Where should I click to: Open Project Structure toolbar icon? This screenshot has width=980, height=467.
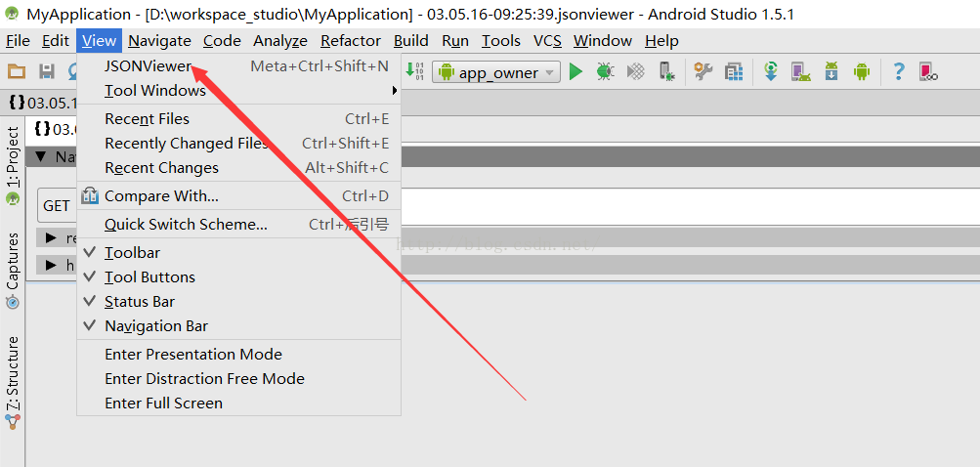[x=734, y=72]
